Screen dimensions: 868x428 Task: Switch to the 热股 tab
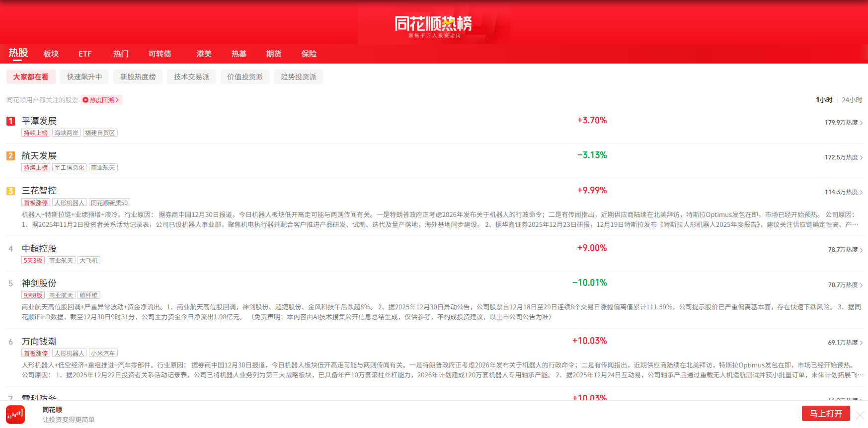point(18,53)
